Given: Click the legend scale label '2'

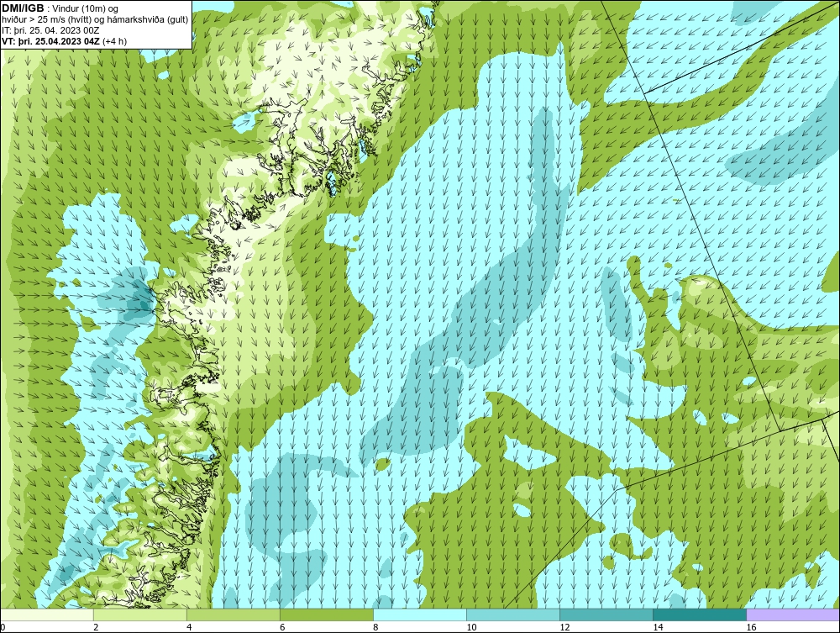Looking at the screenshot, I should (x=96, y=627).
